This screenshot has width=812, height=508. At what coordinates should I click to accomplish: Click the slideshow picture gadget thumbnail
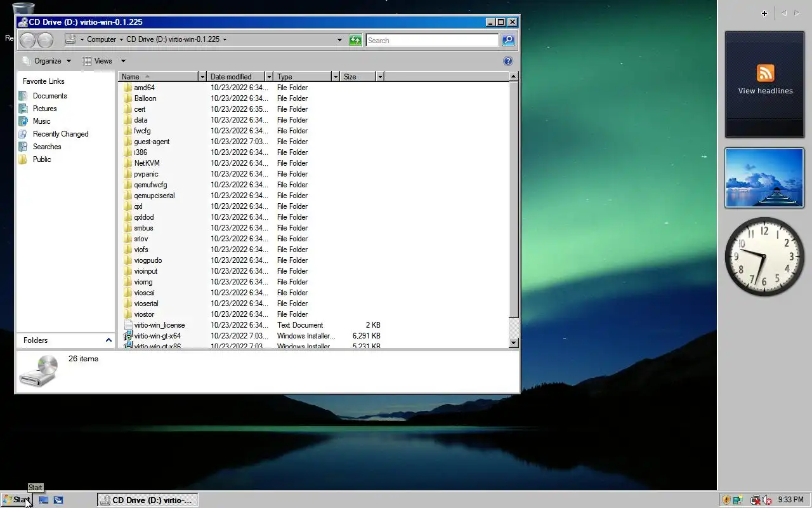point(764,178)
